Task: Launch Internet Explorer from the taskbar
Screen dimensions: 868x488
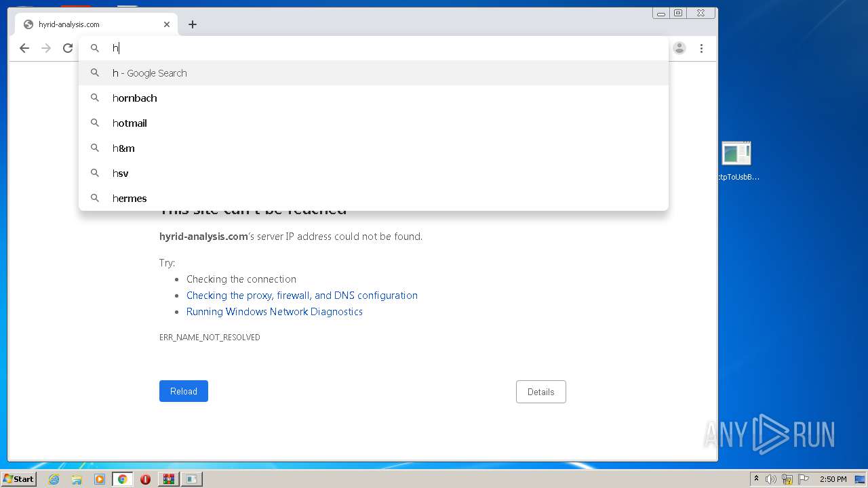Action: [54, 479]
